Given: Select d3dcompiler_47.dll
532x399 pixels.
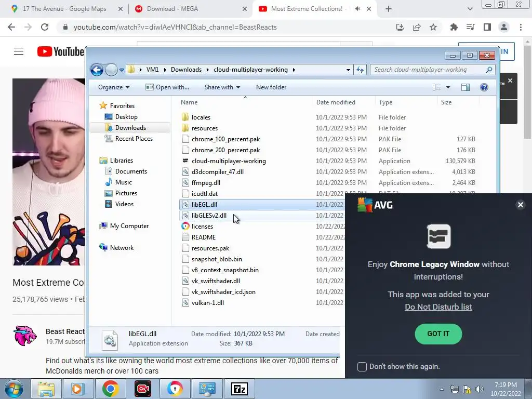Looking at the screenshot, I should tap(218, 171).
